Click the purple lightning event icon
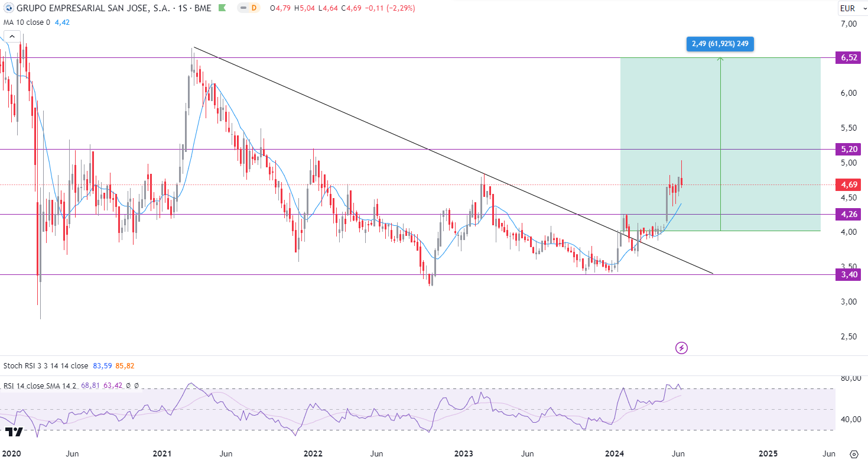 (681, 348)
